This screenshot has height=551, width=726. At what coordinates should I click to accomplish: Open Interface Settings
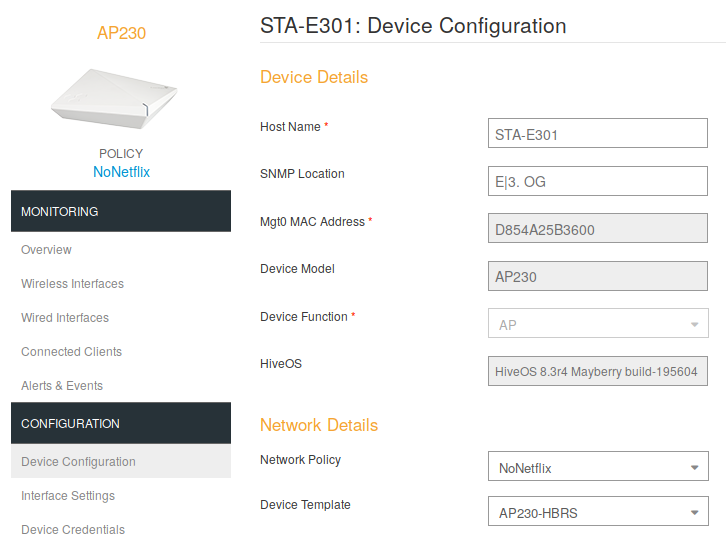(x=68, y=496)
